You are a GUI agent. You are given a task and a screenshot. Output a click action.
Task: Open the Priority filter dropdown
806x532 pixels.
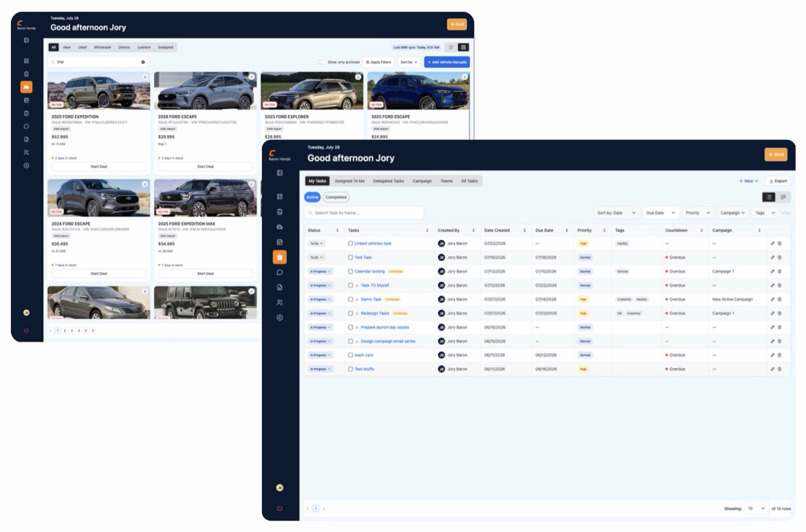(x=698, y=213)
